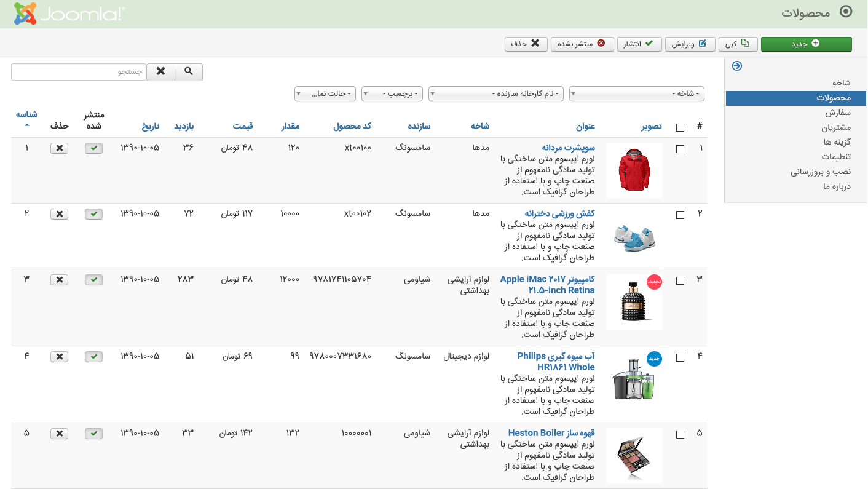Image resolution: width=868 pixels, height=489 pixels.
Task: Expand the برچسب filter dropdown
Action: [x=392, y=94]
